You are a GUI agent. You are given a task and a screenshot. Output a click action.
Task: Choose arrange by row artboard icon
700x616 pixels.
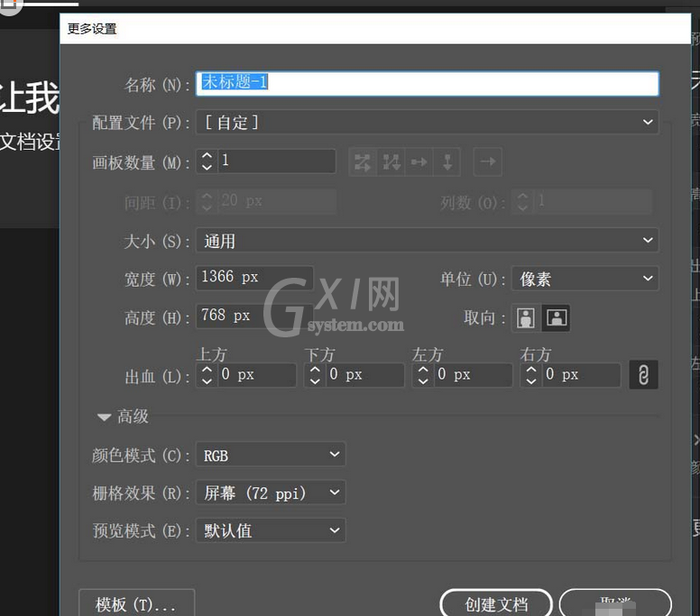tap(419, 161)
